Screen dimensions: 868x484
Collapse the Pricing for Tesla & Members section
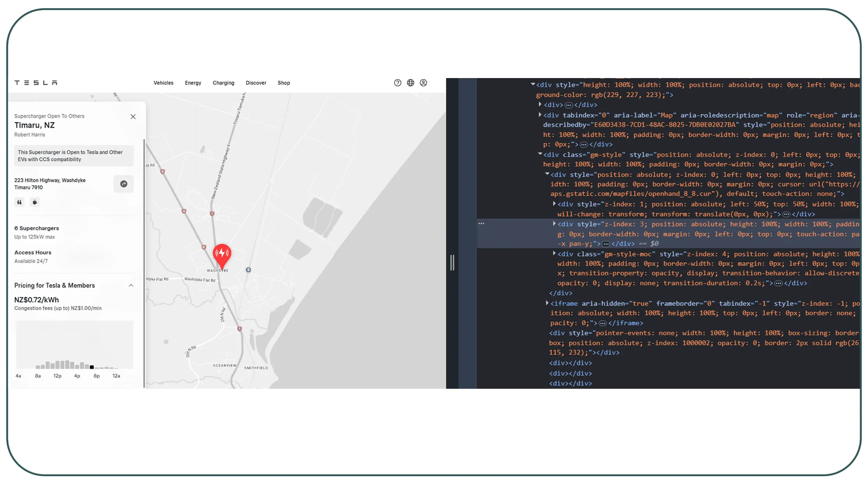(x=131, y=285)
